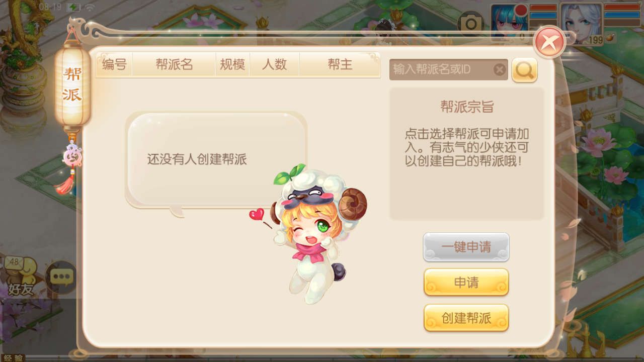This screenshot has width=644, height=362.
Task: Sort by 编号 column header
Action: coord(115,64)
